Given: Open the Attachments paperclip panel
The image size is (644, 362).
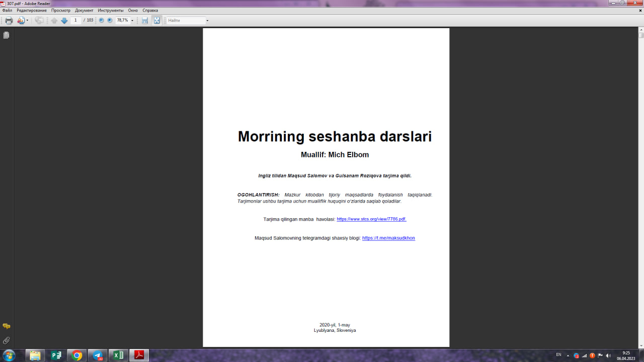Looking at the screenshot, I should click(6, 340).
